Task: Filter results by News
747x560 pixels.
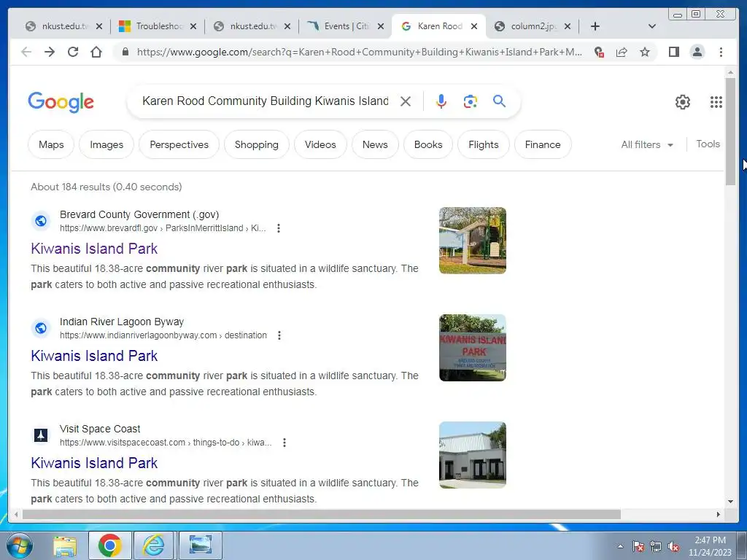Action: pos(375,144)
